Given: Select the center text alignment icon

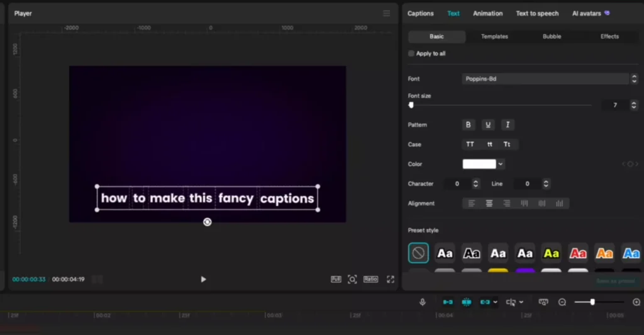Looking at the screenshot, I should click(x=489, y=203).
